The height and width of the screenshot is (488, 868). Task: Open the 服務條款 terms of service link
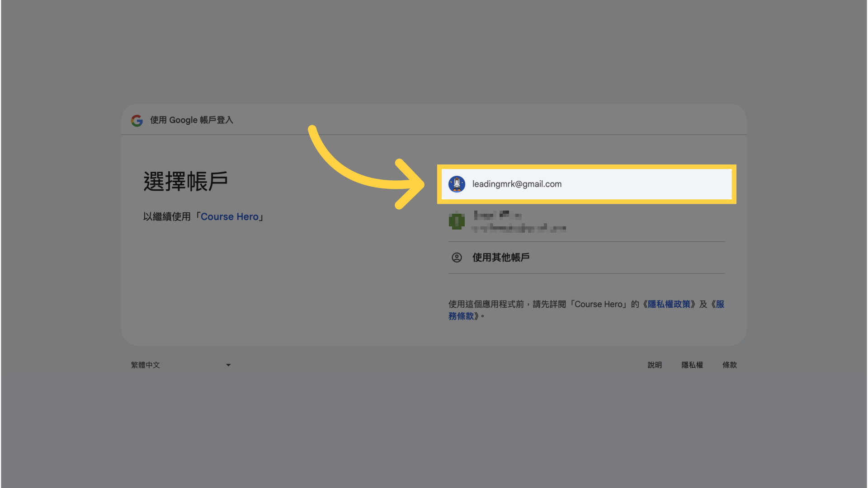(x=461, y=316)
